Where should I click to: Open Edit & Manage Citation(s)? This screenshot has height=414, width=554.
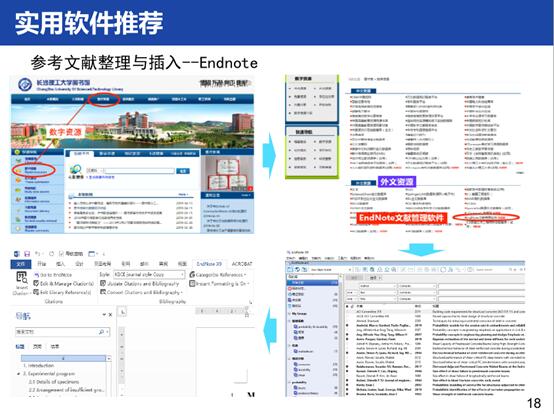64,283
